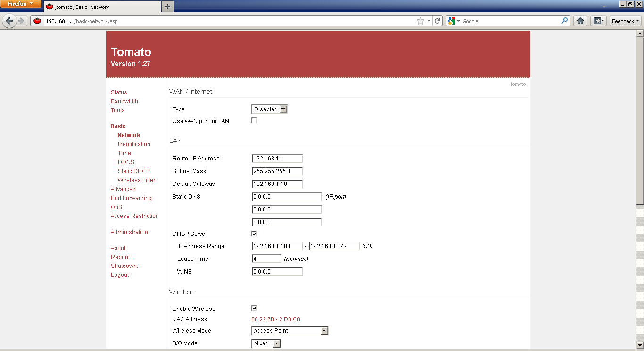Open the Firefox application menu

(21, 4)
